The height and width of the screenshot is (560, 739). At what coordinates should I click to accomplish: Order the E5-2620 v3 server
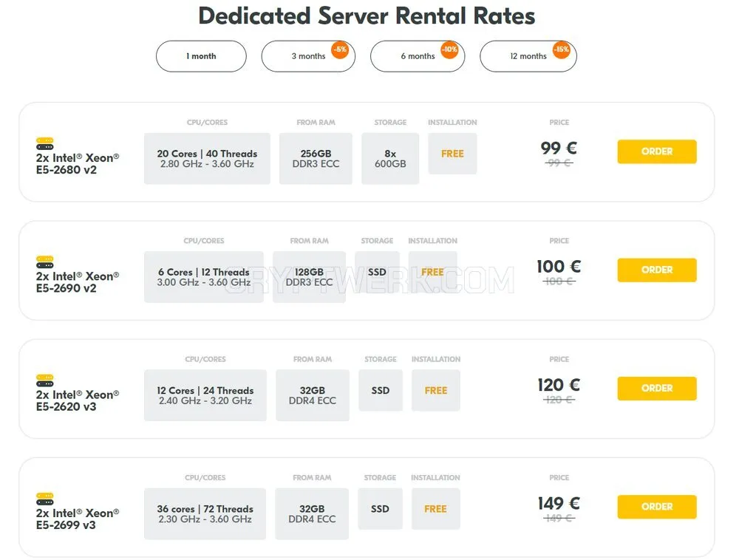click(657, 388)
